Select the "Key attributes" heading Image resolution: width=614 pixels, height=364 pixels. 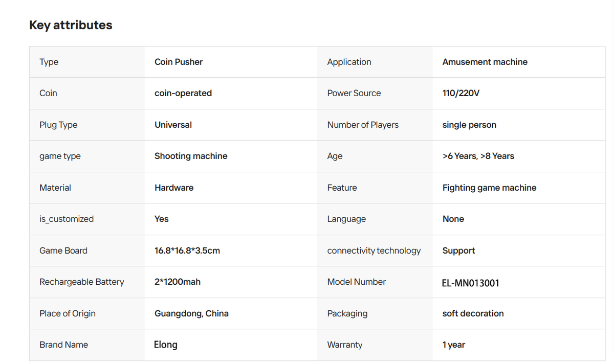point(71,25)
